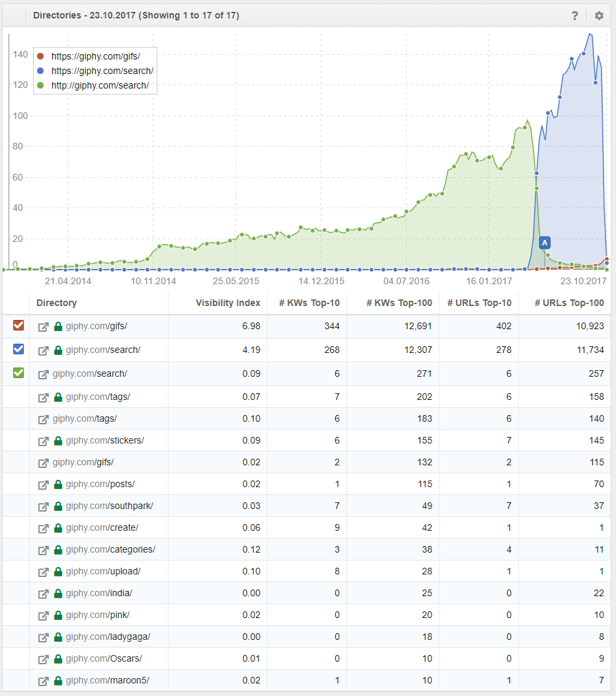Click the blue https://giphy.com/search/ legend dot
The width and height of the screenshot is (616, 696).
tap(41, 71)
